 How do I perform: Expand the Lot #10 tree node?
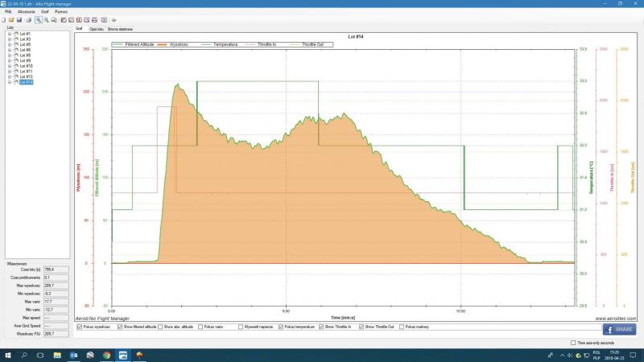[x=9, y=66]
